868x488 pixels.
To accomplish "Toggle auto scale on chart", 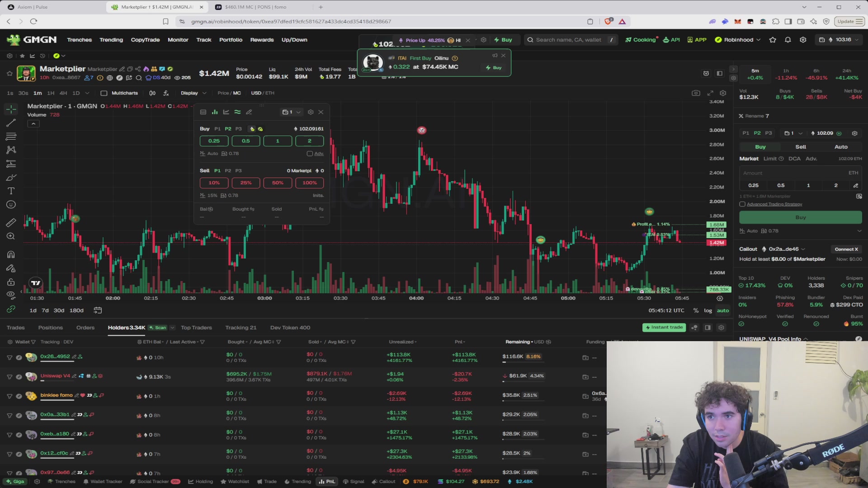I will point(723,310).
